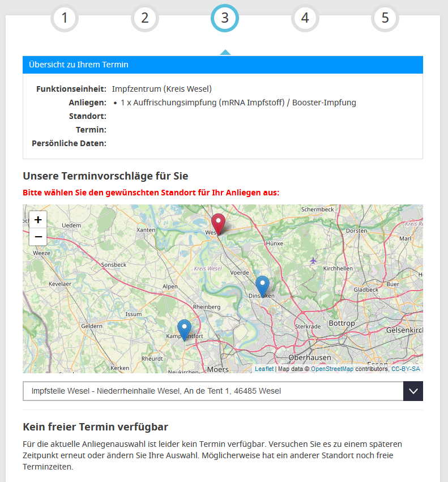This screenshot has height=482, width=448.
Task: Click the Rheurdt label on the map
Action: point(152,359)
